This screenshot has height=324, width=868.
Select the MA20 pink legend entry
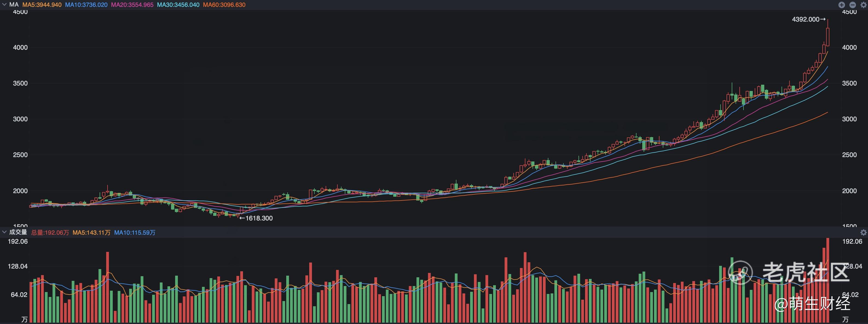132,5
